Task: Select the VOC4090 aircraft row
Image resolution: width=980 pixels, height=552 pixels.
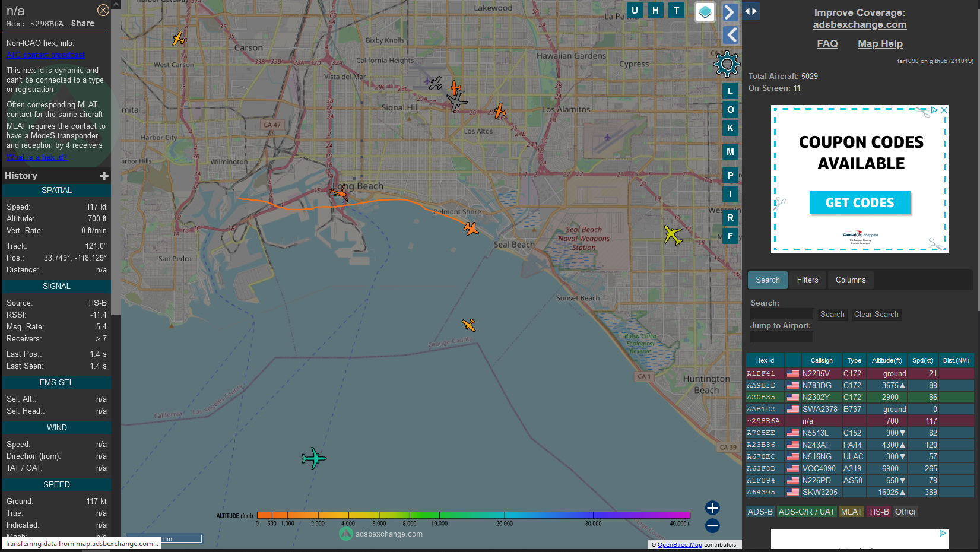Action: (x=860, y=468)
